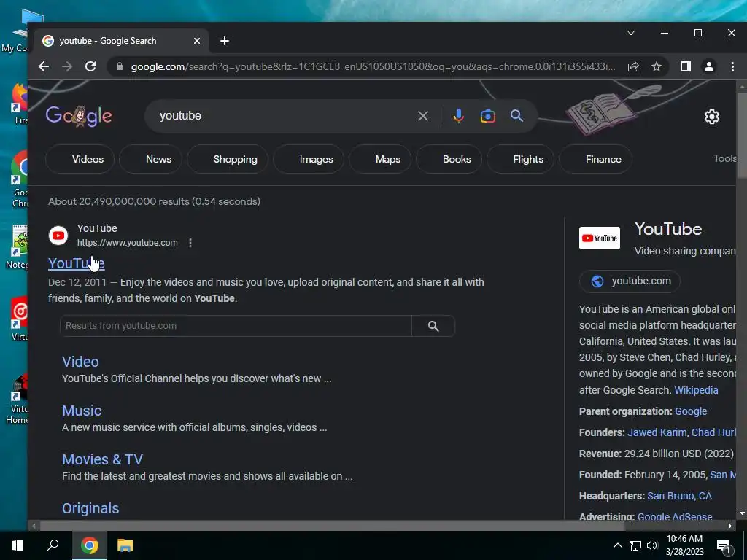This screenshot has height=560, width=747.
Task: Open the Video sitelink
Action: pos(80,362)
